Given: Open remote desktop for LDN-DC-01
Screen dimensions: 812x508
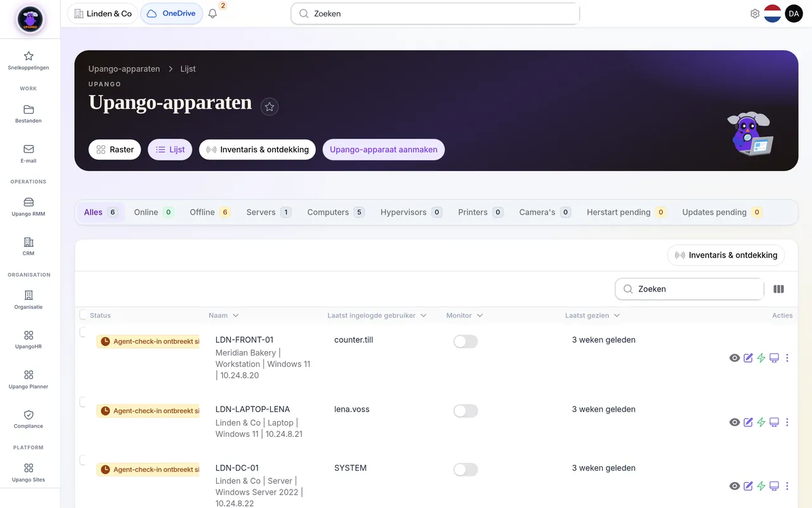Looking at the screenshot, I should pyautogui.click(x=774, y=486).
